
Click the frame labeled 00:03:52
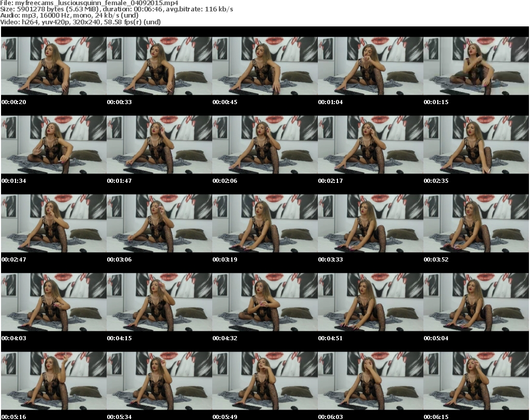point(476,224)
